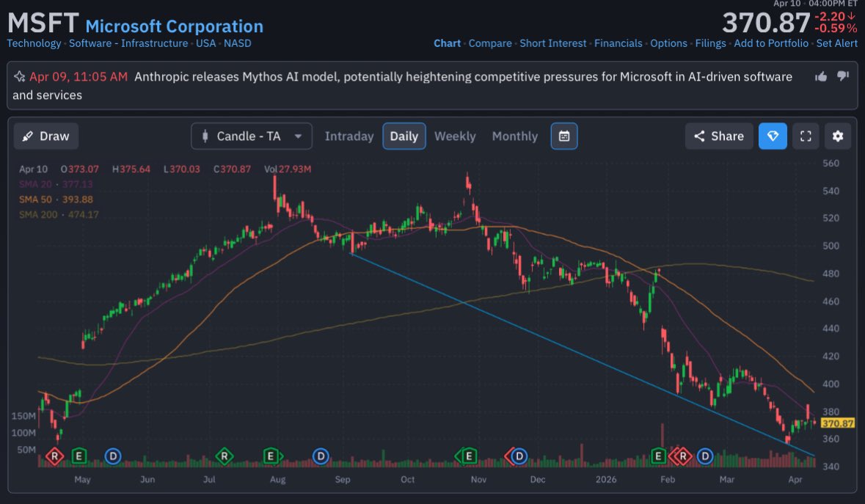The height and width of the screenshot is (504, 865).
Task: Open the Anthropic Mythos AI model news headline
Action: click(x=402, y=86)
